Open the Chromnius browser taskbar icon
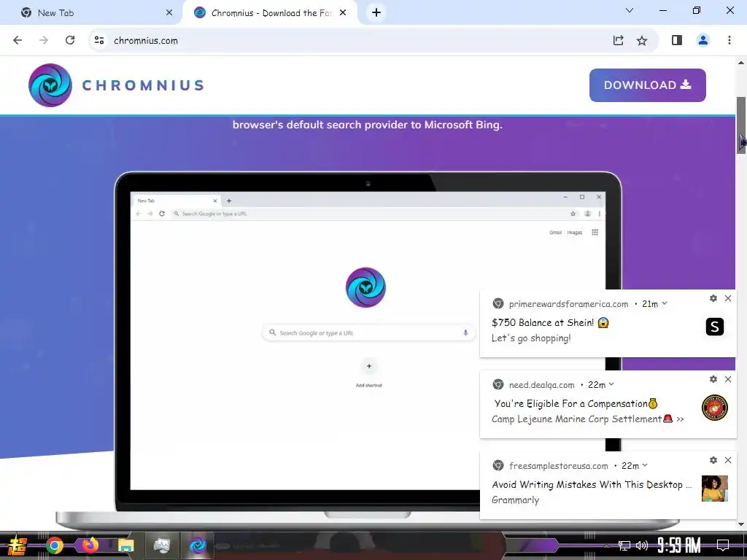 click(x=197, y=545)
